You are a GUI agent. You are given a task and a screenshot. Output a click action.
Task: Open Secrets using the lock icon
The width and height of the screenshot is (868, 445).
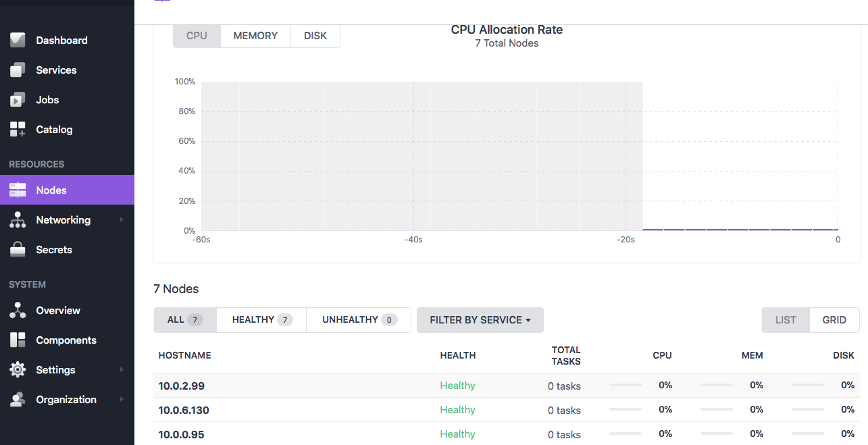(x=18, y=250)
